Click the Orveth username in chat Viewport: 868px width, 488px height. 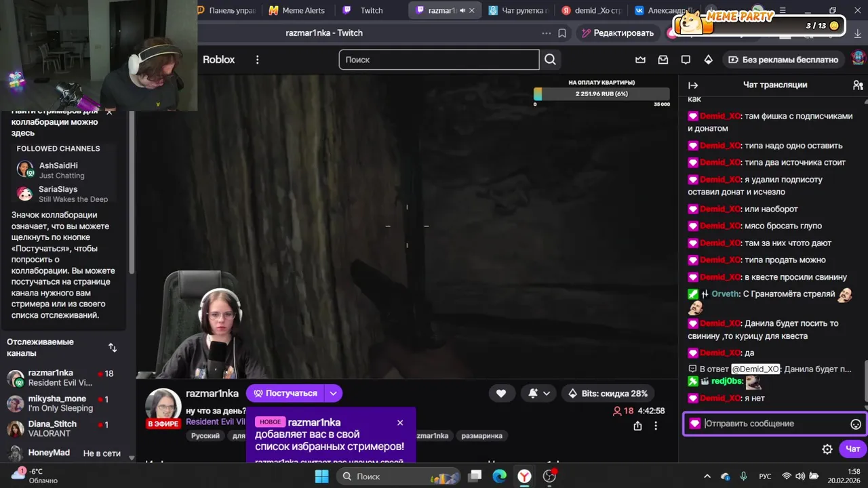tap(726, 294)
